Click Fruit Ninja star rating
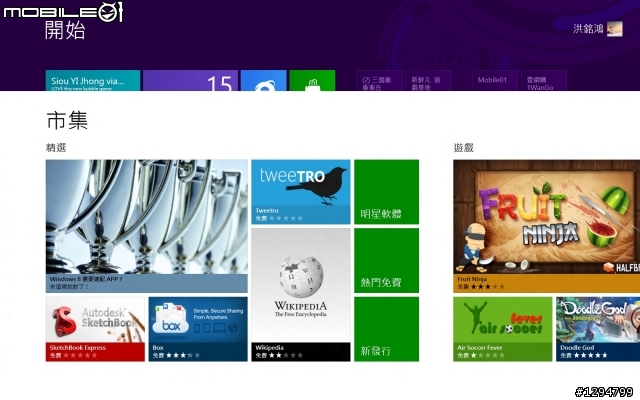Viewport: 640px width, 400px height. tap(488, 287)
